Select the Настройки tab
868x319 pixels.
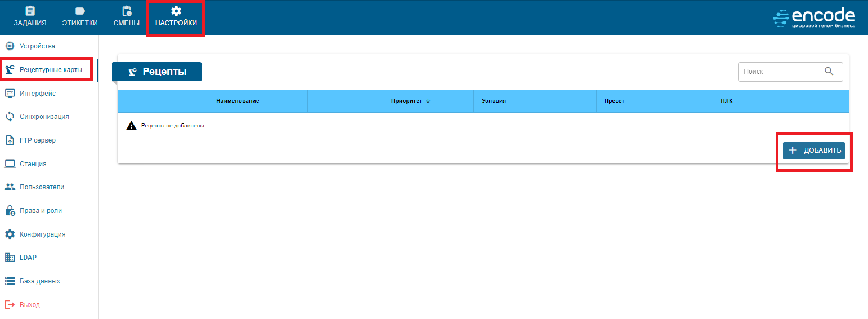click(x=176, y=17)
